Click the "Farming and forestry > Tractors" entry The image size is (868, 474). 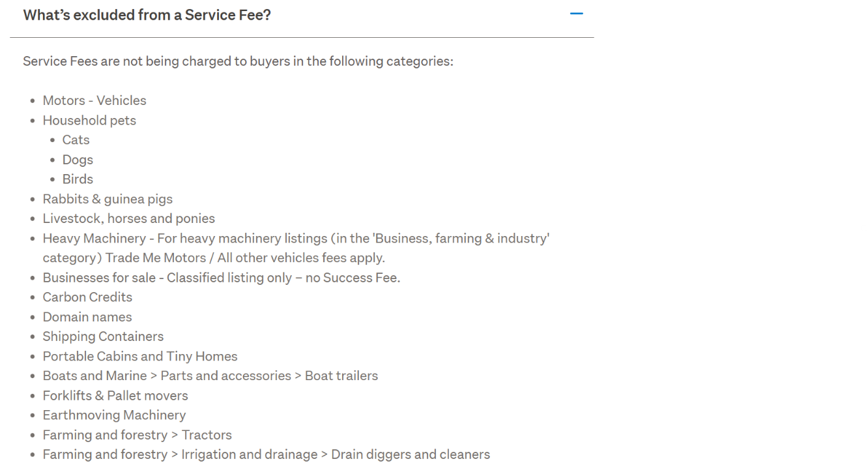[x=137, y=435]
